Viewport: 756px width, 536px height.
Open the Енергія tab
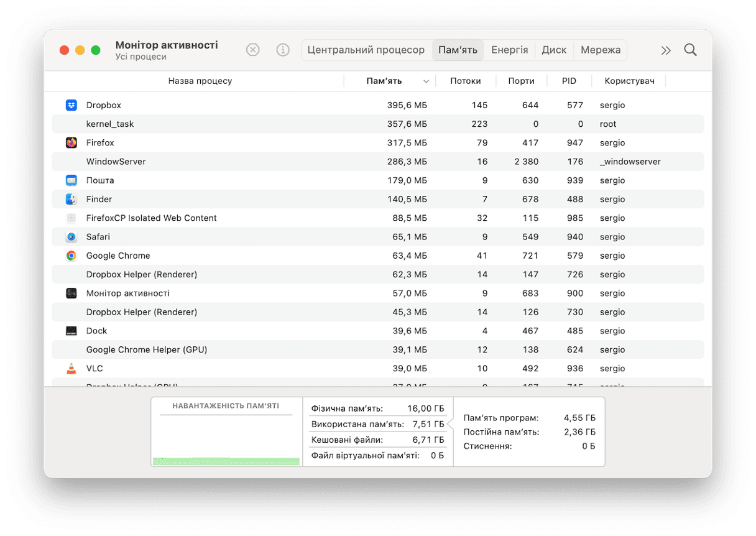click(510, 50)
